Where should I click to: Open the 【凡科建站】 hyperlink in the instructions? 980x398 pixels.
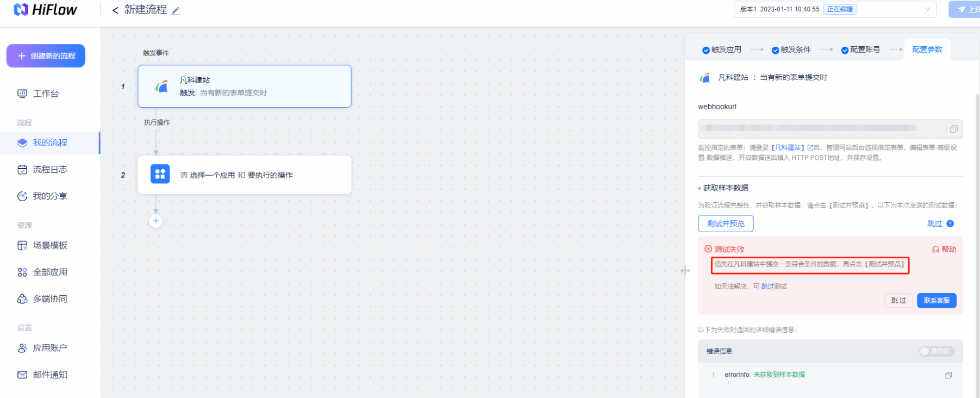[788, 147]
